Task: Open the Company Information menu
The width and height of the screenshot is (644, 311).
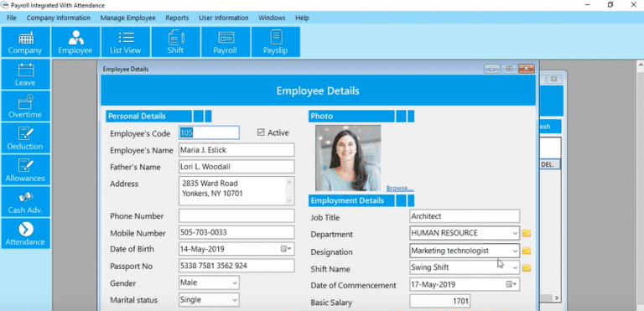Action: [x=59, y=18]
